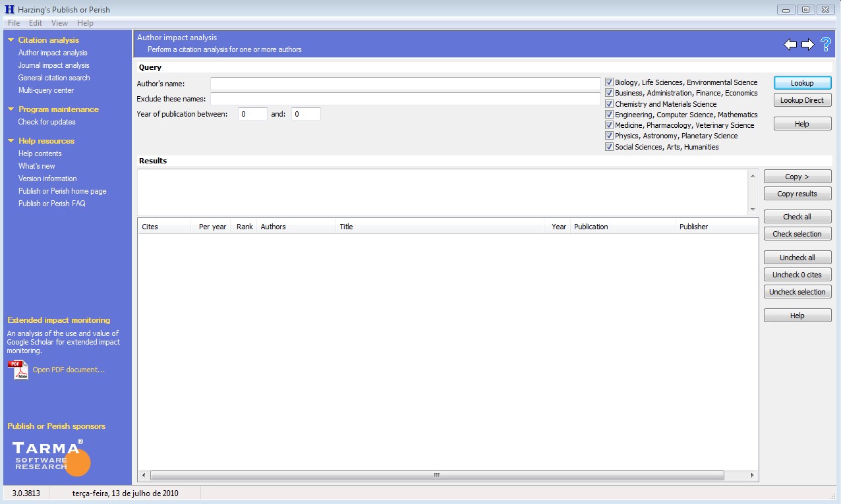Open the View menu
The image size is (841, 504).
point(59,23)
